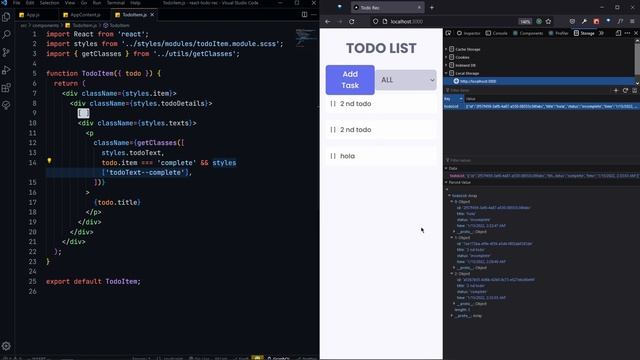Viewport: 640px width, 360px height.
Task: Close the DevTools panel
Action: coord(636,33)
